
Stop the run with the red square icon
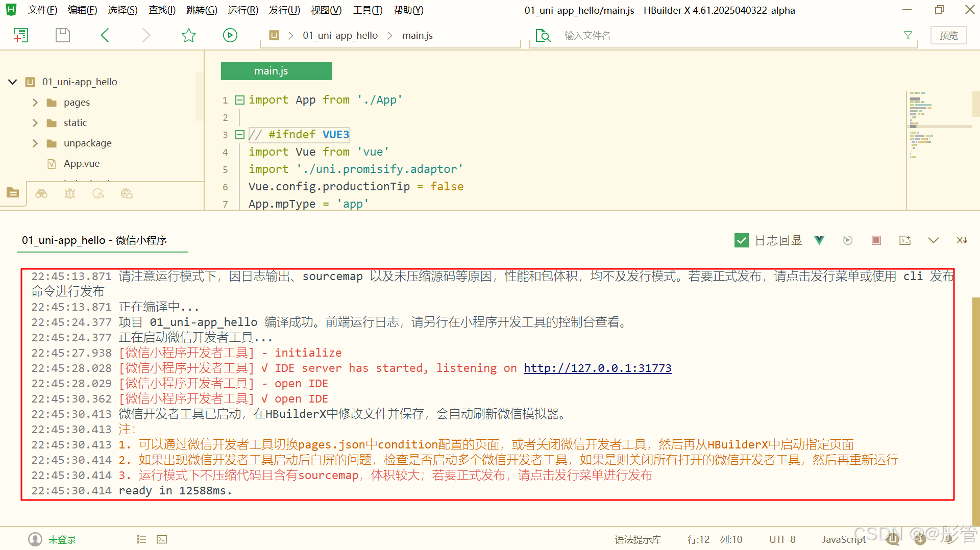click(x=876, y=240)
